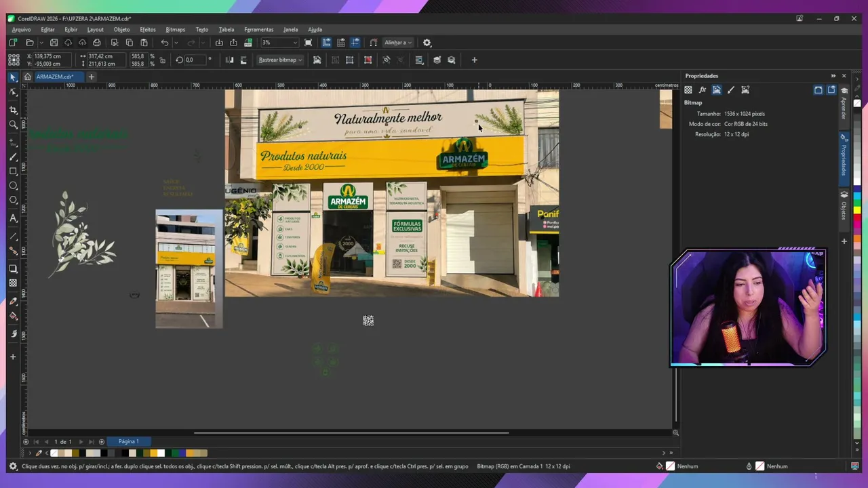The height and width of the screenshot is (488, 868).
Task: Select the Ellipse tool
Action: point(13,186)
